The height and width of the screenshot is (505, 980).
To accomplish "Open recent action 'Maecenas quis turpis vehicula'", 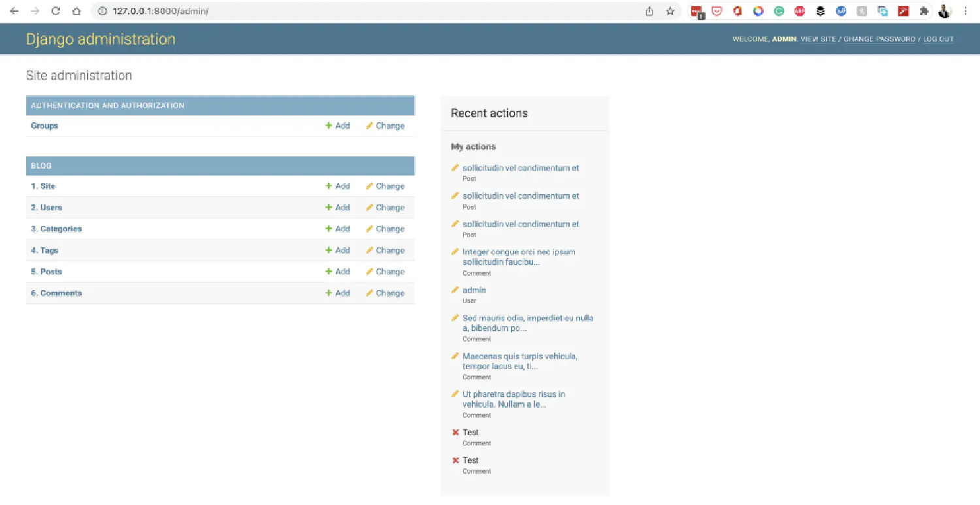I will 520,361.
